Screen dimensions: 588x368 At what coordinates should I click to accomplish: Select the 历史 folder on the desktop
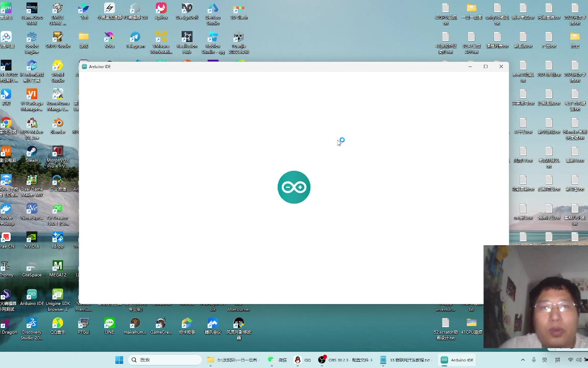coord(575,40)
